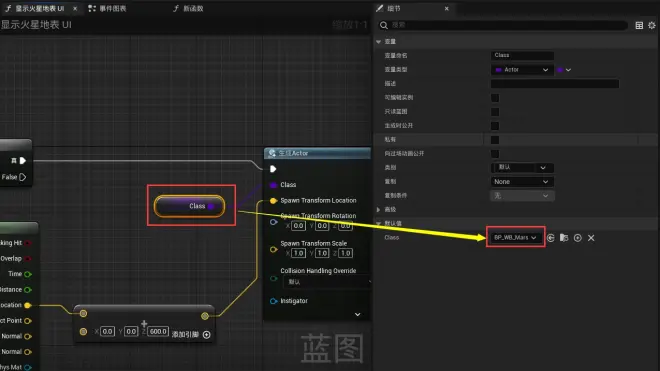Click the Instigator input pin
660x371 pixels.
coord(273,301)
